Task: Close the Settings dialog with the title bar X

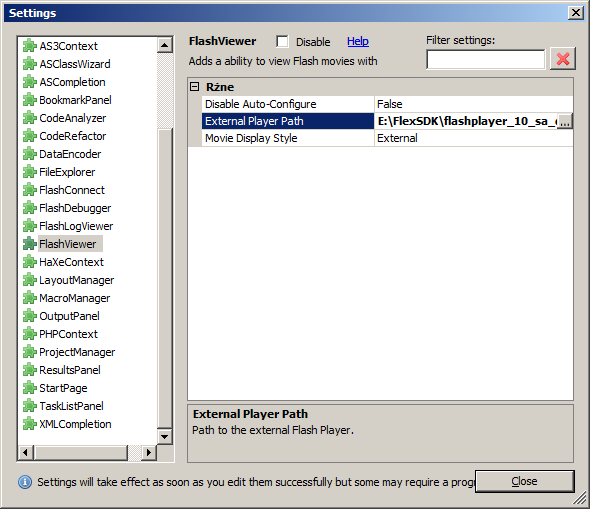Action: coord(576,13)
